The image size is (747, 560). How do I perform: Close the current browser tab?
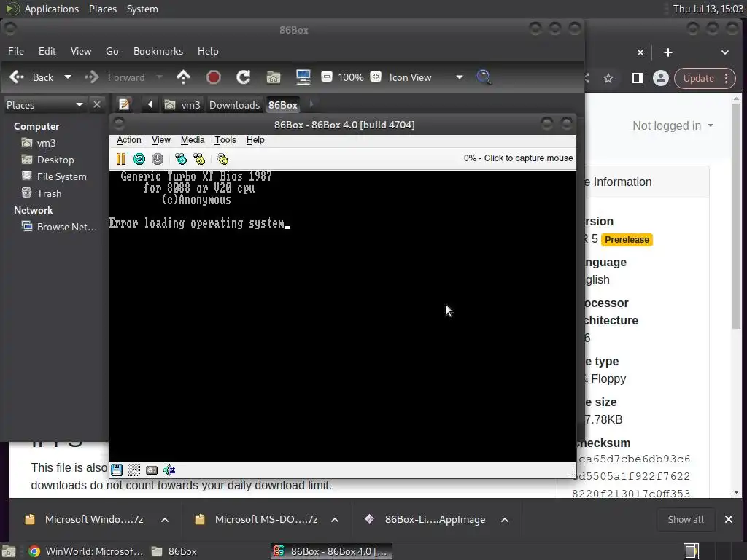pyautogui.click(x=640, y=52)
